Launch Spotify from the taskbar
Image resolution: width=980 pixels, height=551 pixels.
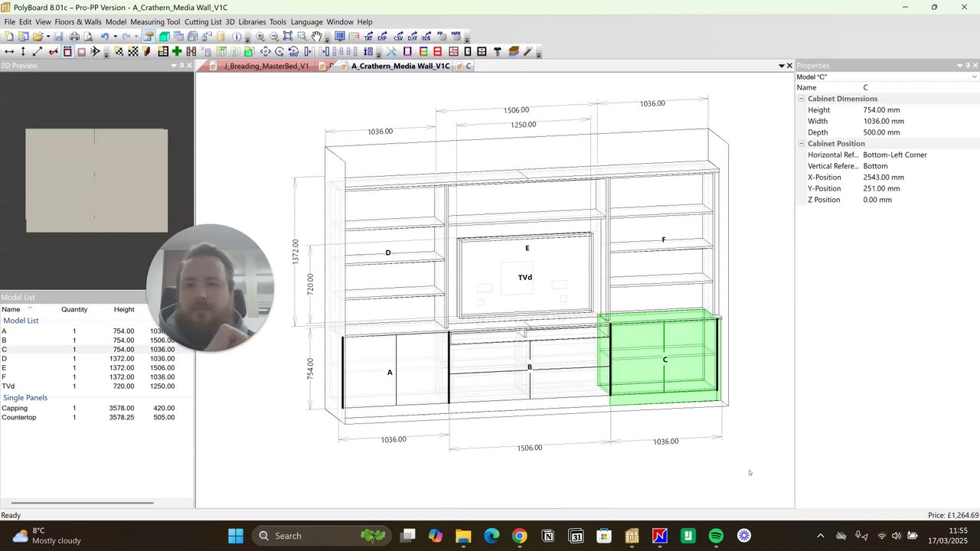click(716, 536)
